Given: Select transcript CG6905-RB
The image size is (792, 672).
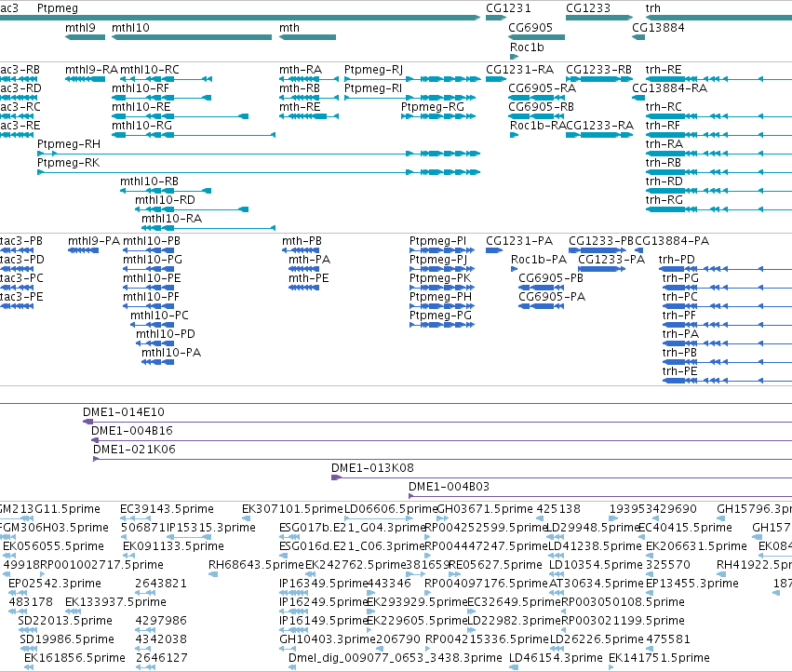Looking at the screenshot, I should coord(536,116).
